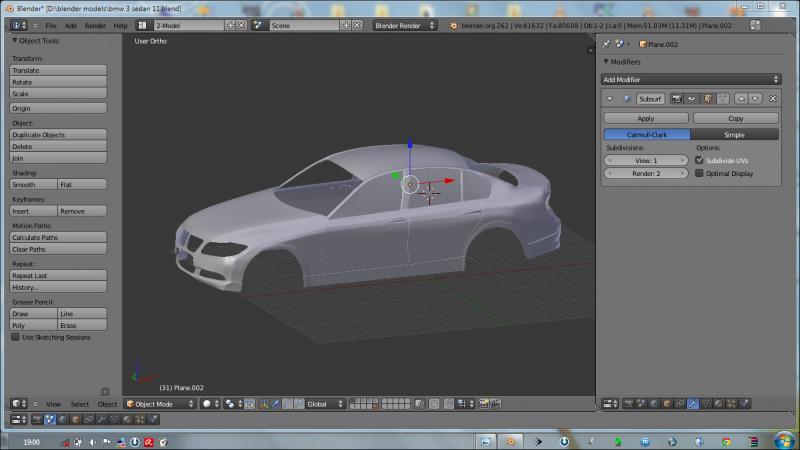Click the pin icon in properties header
Screen dimensions: 800x450
(x=606, y=44)
